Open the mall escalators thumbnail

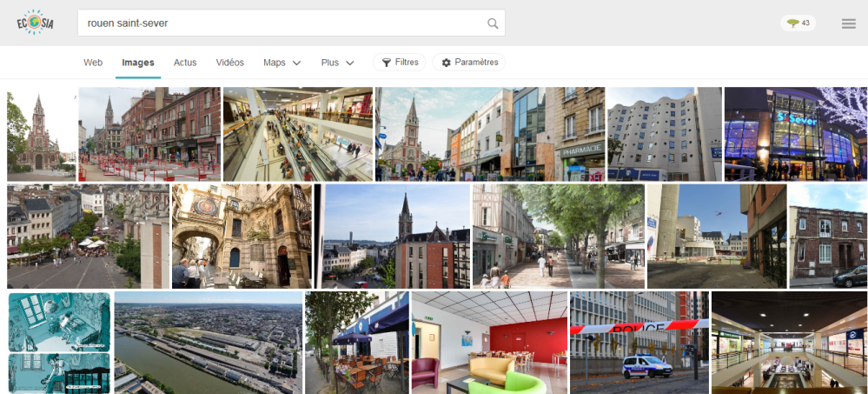point(298,134)
